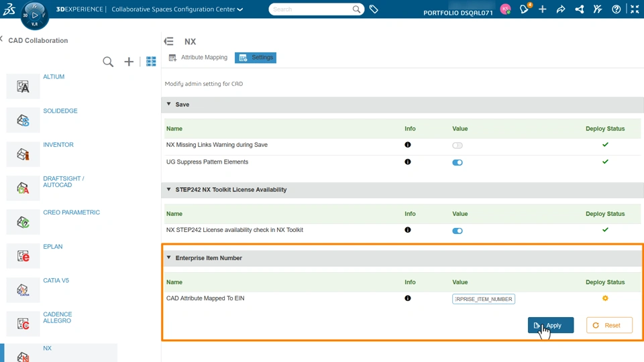Switch the list view layout icon
The image size is (644, 362).
(151, 62)
